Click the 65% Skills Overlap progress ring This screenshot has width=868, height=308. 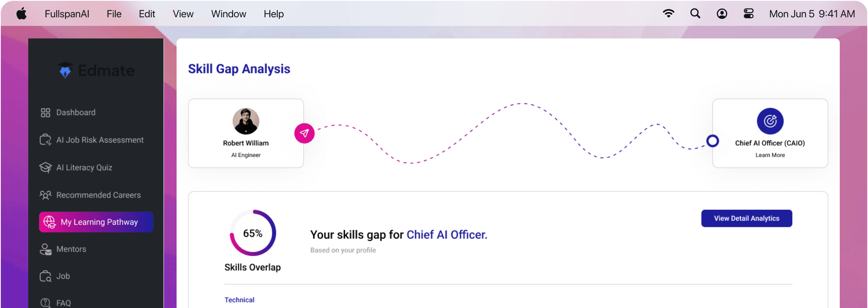click(x=252, y=233)
